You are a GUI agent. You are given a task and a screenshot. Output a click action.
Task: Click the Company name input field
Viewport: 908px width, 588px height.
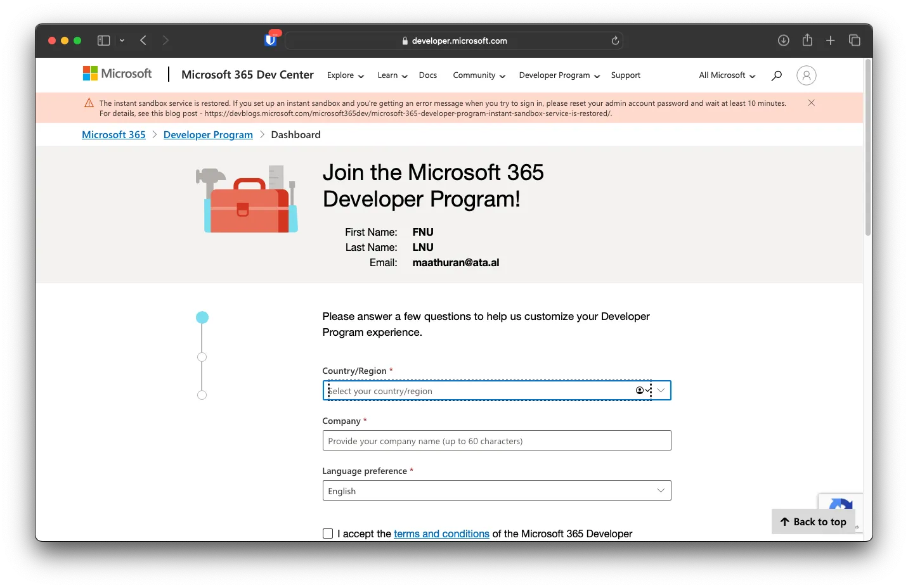tap(496, 440)
